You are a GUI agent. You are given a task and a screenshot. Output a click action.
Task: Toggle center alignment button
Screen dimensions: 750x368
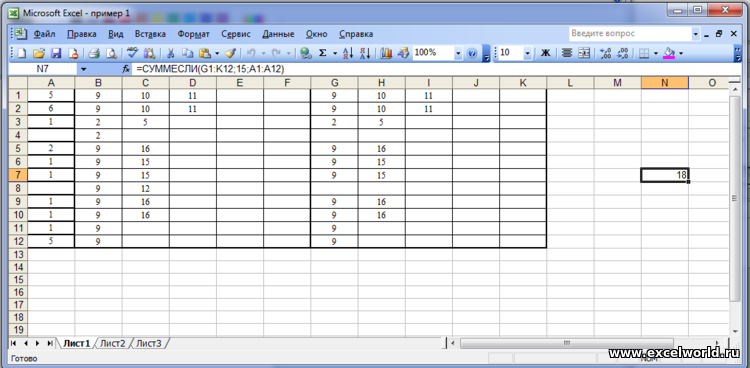coord(567,53)
